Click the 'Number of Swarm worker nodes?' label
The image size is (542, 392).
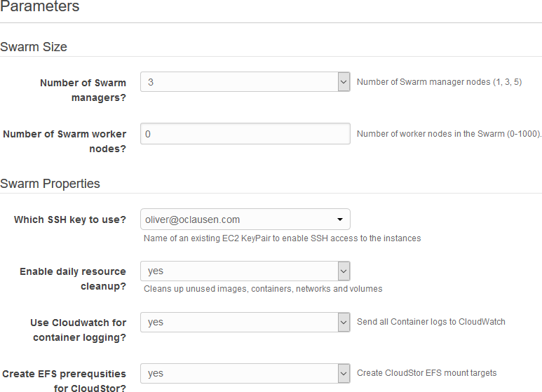pos(65,142)
